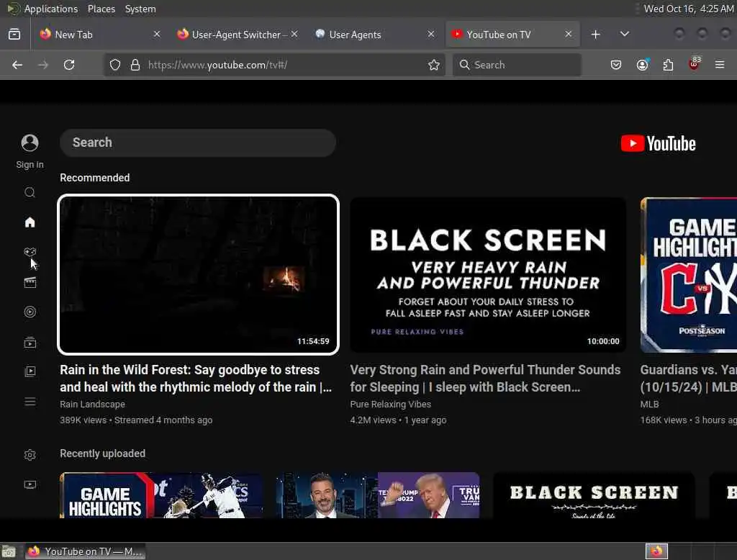Open Movies clapperboard icon in sidebar
The image size is (737, 560).
click(30, 283)
